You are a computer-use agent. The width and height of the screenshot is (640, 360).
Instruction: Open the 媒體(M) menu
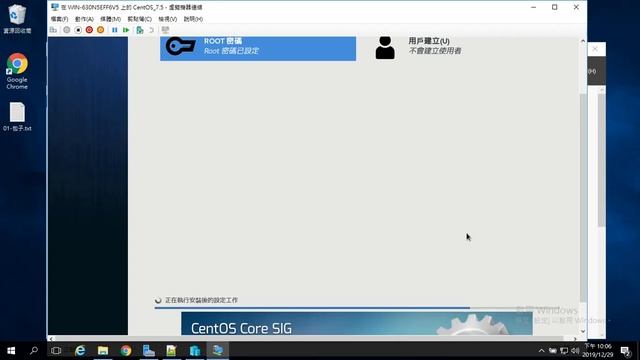tap(110, 19)
